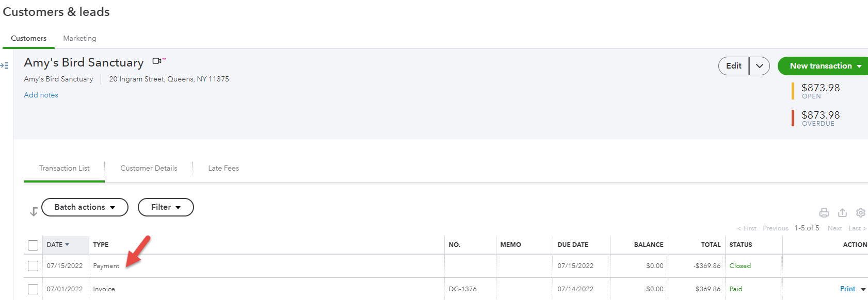Open the Filter dropdown
This screenshot has height=300, width=868.
tap(166, 207)
